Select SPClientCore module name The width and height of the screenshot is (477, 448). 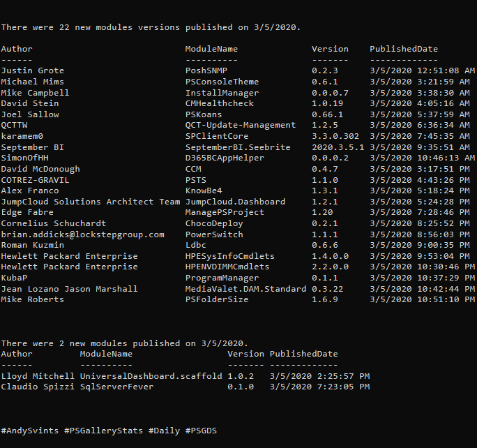coord(217,136)
